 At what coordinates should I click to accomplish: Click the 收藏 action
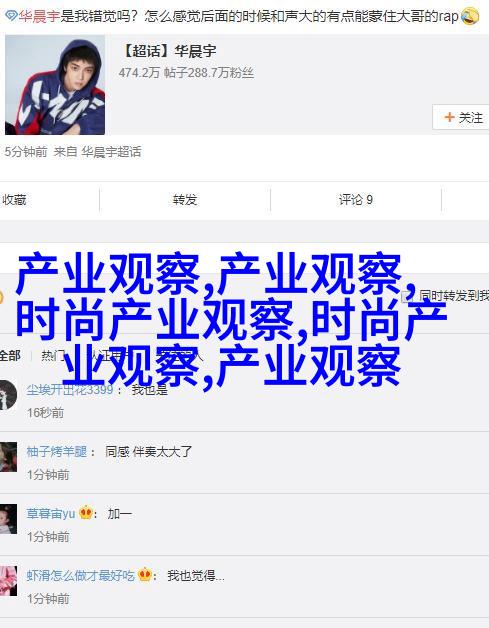coord(14,199)
